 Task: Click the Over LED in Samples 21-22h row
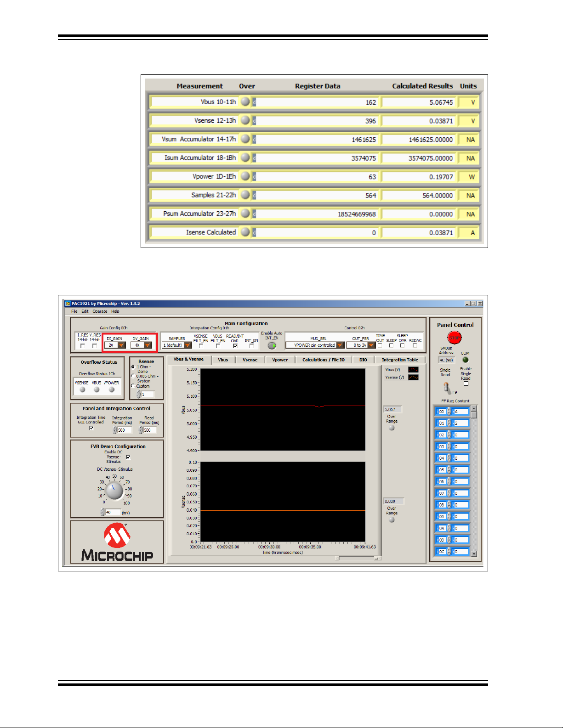[x=245, y=195]
